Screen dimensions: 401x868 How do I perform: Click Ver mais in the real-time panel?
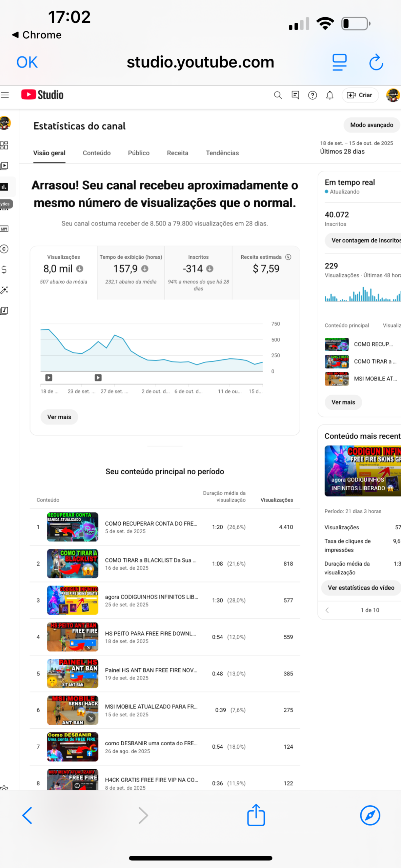tap(343, 402)
